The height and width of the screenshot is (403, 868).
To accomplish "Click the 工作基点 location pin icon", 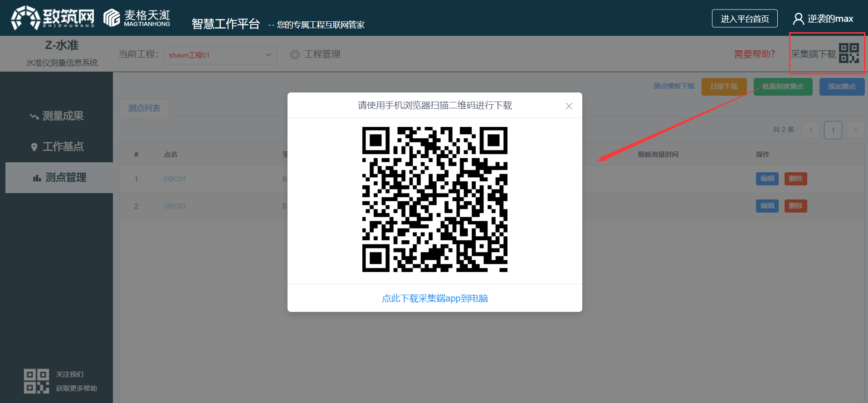I will (x=34, y=147).
